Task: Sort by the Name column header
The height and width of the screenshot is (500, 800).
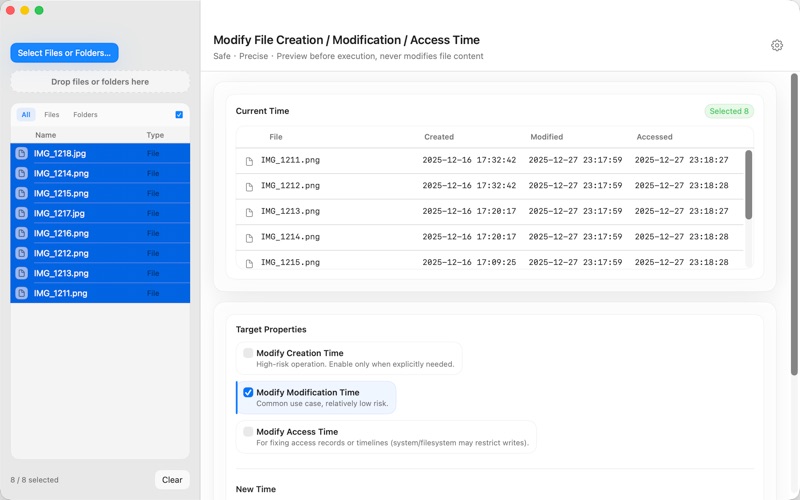Action: point(45,135)
